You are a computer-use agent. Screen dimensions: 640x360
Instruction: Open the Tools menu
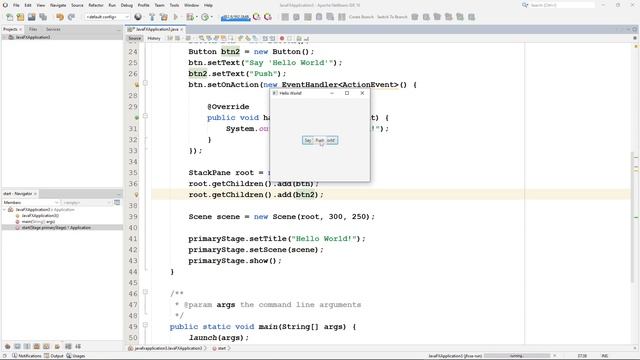click(x=174, y=5)
